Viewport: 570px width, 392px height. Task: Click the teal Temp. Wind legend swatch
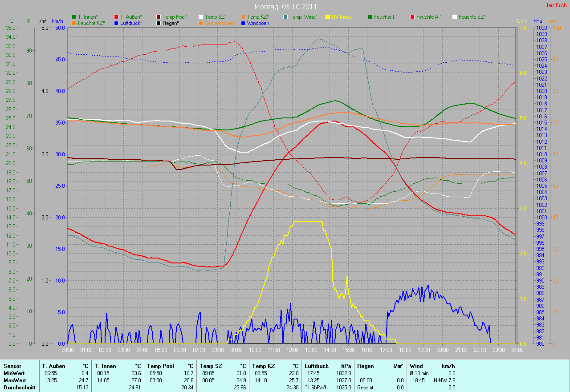click(285, 17)
